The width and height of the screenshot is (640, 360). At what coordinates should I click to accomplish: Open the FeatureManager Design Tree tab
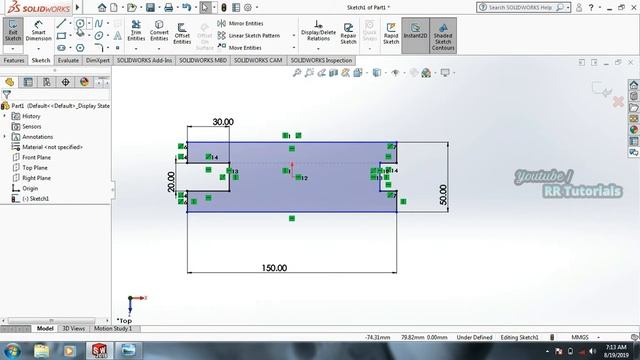(9, 82)
